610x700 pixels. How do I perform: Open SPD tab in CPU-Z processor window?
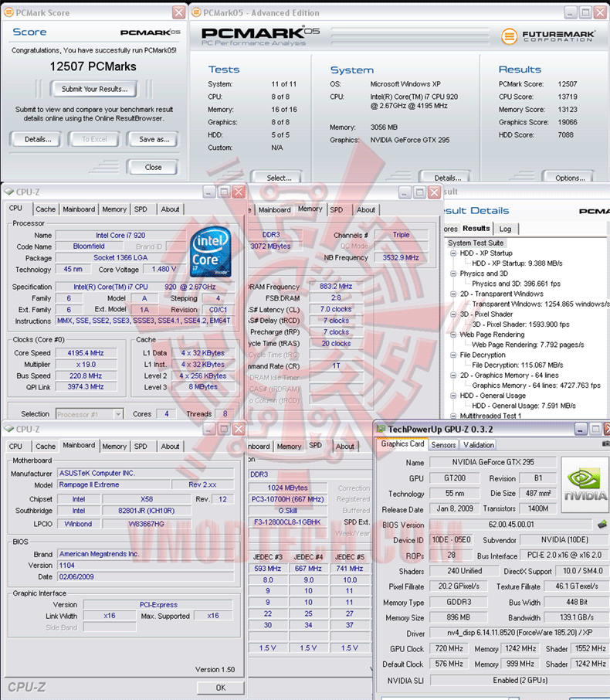(141, 209)
